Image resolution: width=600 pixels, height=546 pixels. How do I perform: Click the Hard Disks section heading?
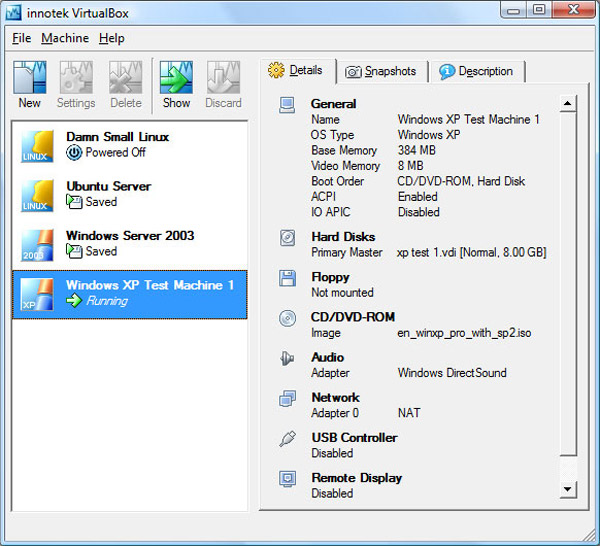343,237
